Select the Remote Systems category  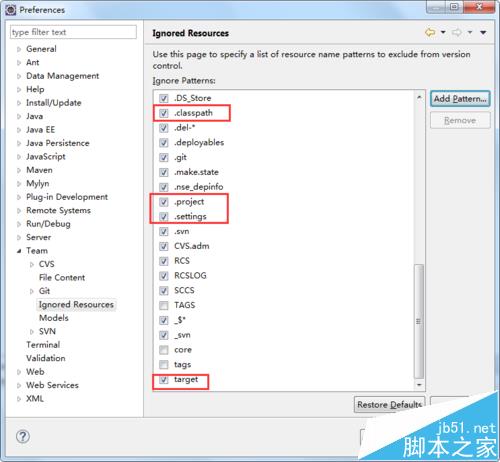[58, 210]
